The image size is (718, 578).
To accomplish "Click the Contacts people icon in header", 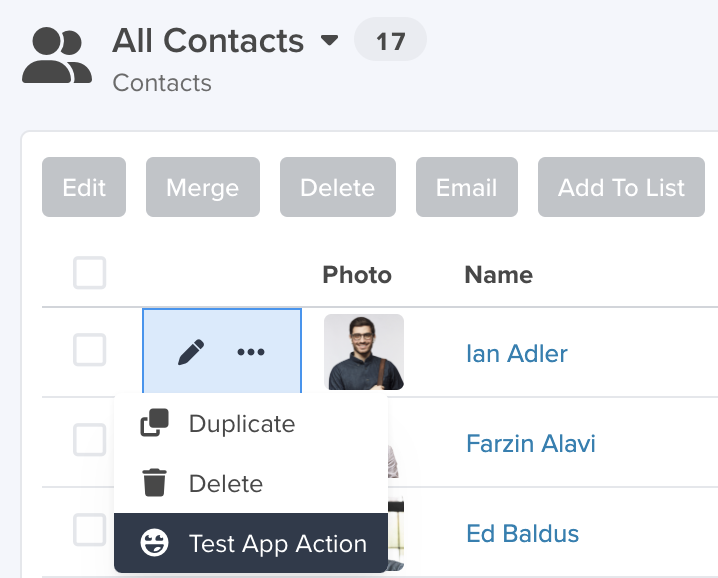I will 57,55.
